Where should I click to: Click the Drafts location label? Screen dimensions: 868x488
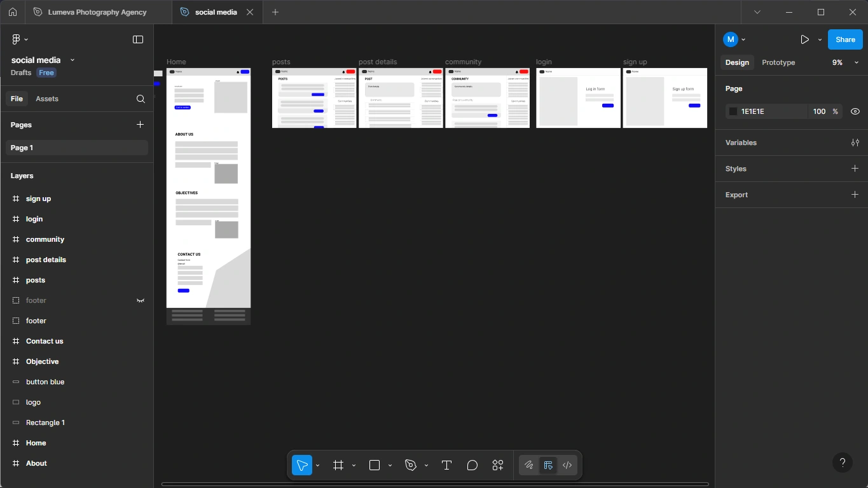[x=21, y=73]
